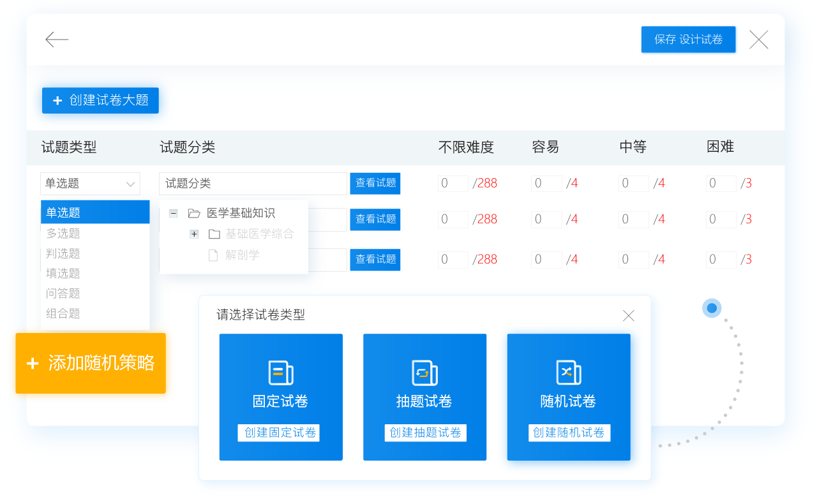Click the 基础医学综合 folder icon
Image resolution: width=817 pixels, height=504 pixels.
click(x=214, y=234)
